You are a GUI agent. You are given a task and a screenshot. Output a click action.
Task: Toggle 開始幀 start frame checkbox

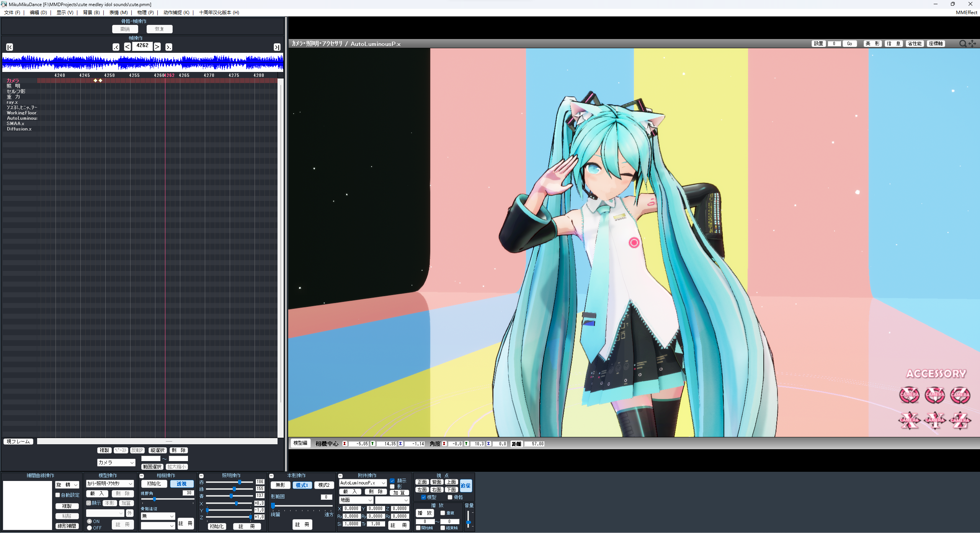418,528
